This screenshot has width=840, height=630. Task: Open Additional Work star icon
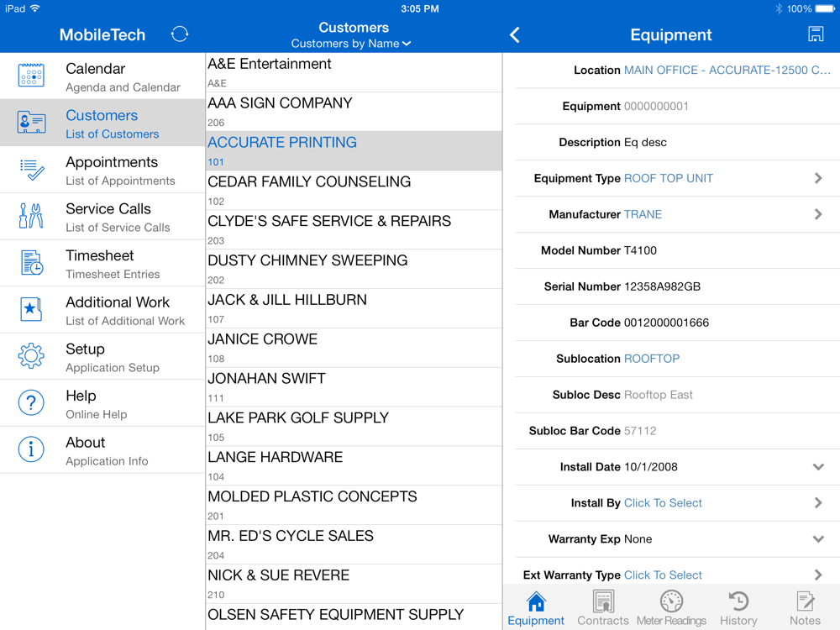point(31,310)
